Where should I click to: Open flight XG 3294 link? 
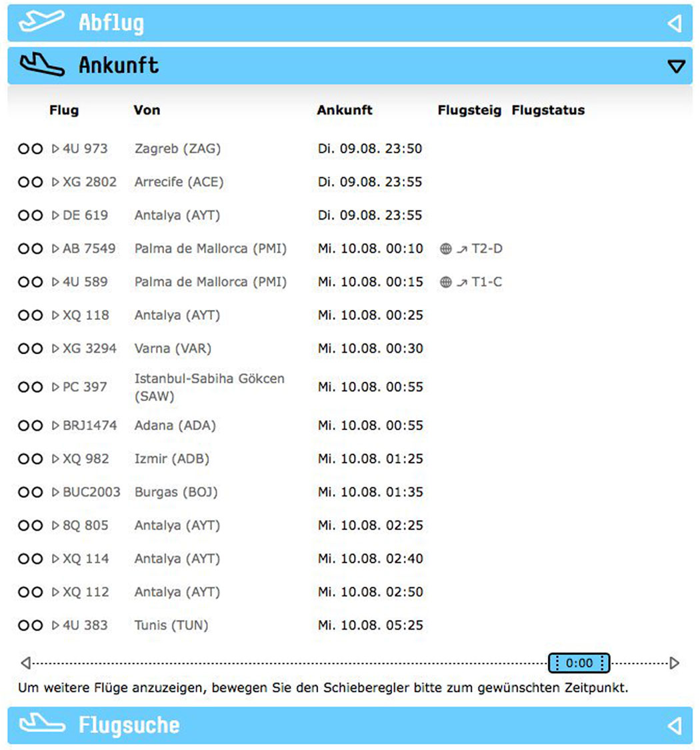(x=89, y=349)
